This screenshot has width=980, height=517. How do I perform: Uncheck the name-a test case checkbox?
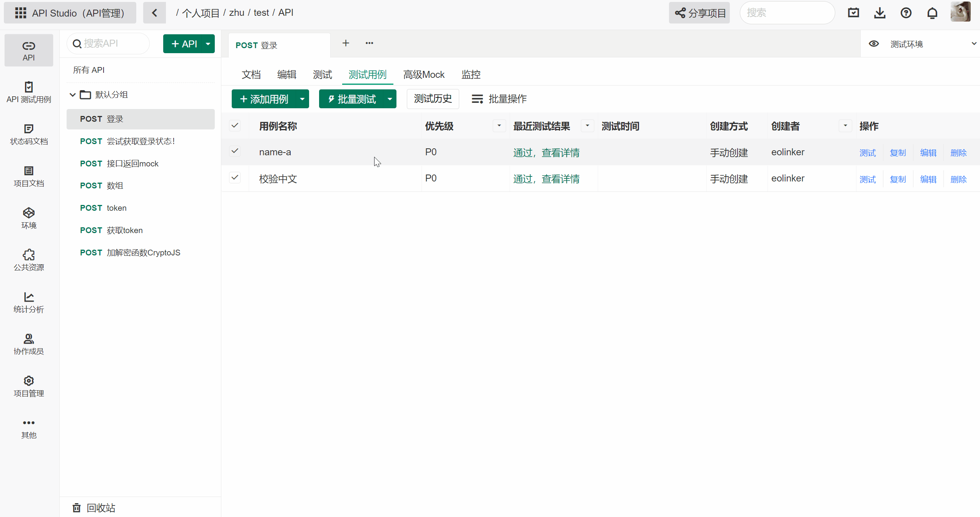235,151
